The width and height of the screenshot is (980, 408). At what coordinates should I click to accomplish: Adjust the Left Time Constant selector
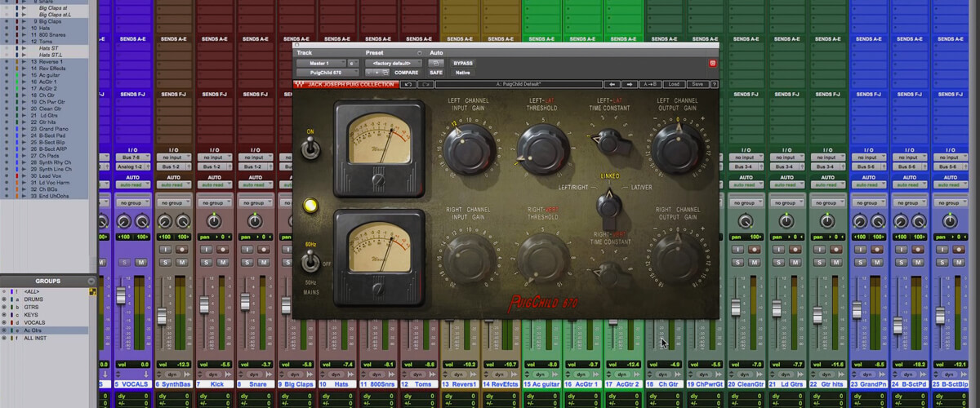pyautogui.click(x=611, y=140)
